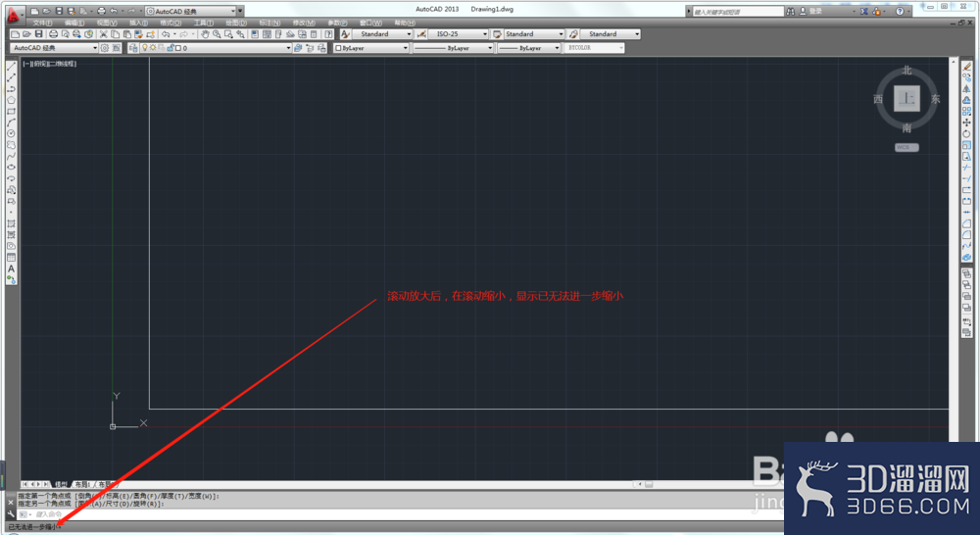This screenshot has width=980, height=535.
Task: Click the 登录 sign-in button
Action: pyautogui.click(x=810, y=11)
